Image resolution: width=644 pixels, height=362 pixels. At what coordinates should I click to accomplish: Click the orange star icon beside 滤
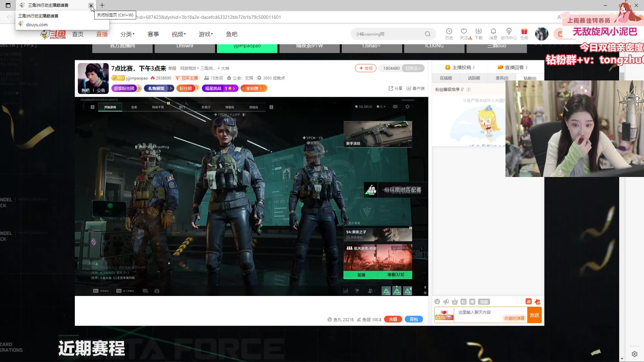point(537,302)
